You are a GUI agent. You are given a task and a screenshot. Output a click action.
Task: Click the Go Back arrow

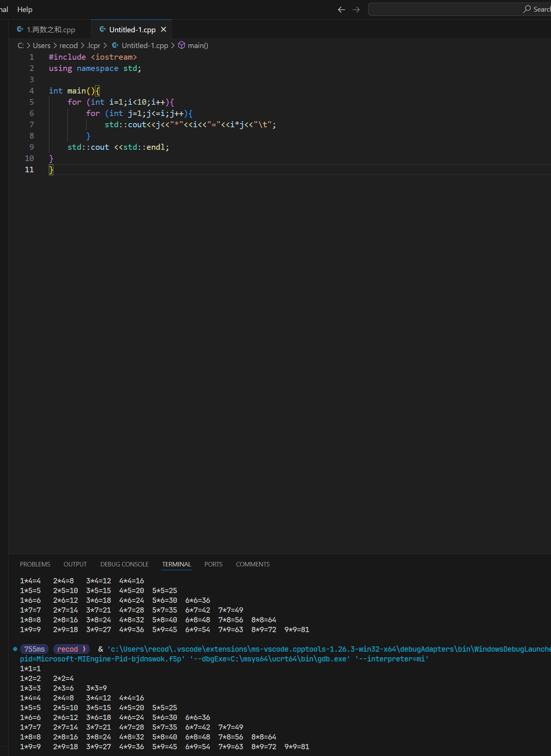pyautogui.click(x=341, y=10)
